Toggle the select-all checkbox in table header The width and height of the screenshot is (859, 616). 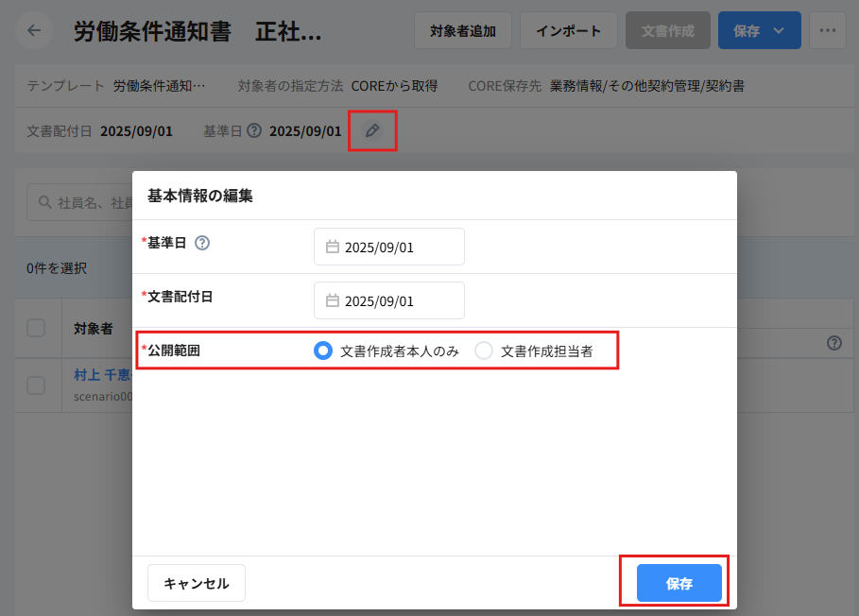(36, 328)
